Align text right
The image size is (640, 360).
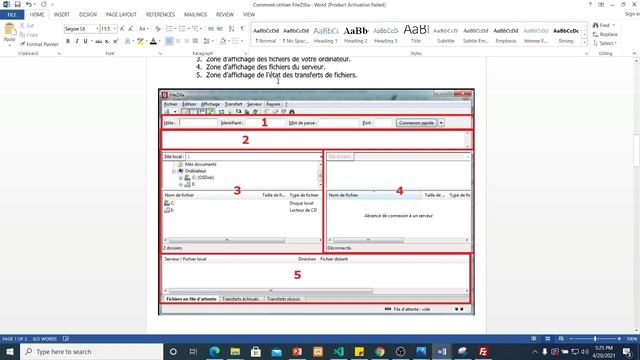point(187,41)
